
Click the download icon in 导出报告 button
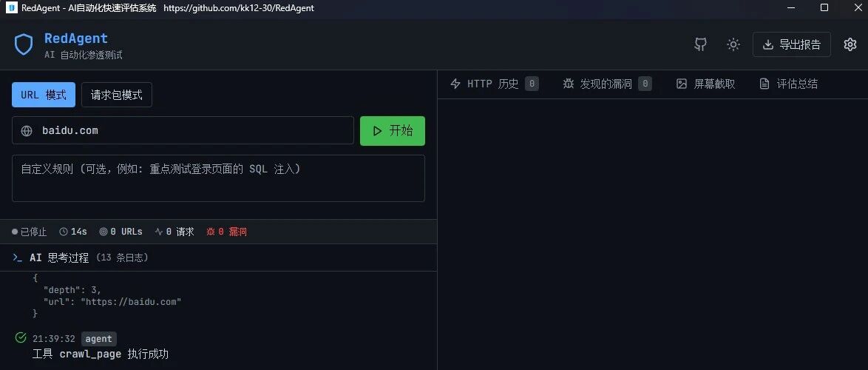[x=767, y=44]
